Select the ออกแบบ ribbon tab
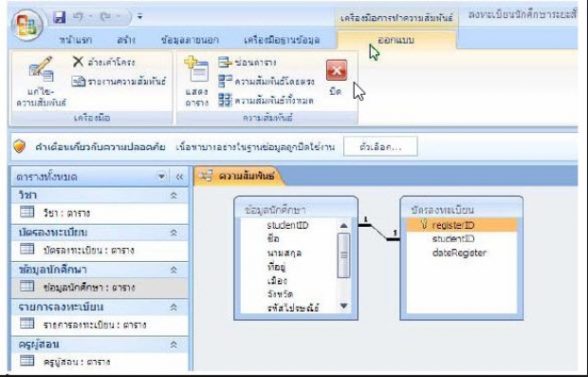 (396, 40)
